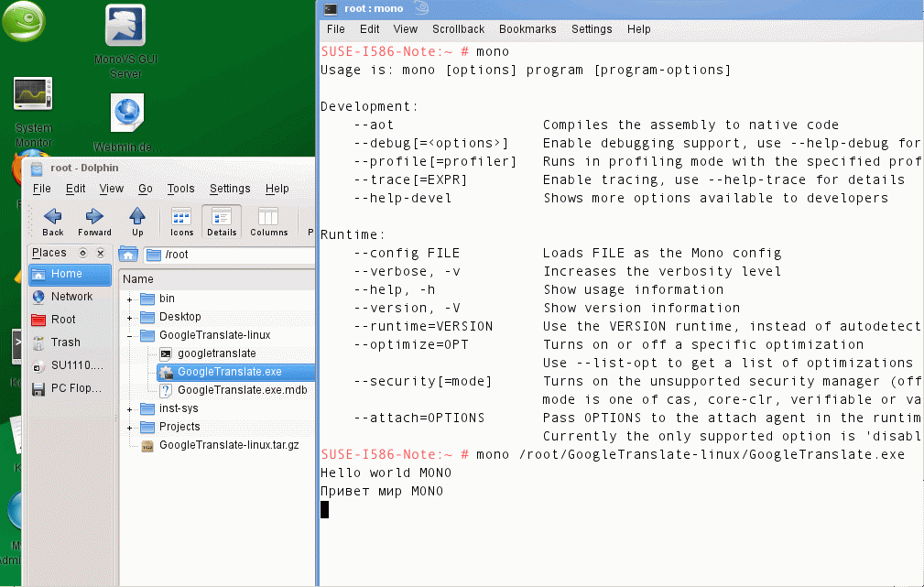Click the 'Привет мир MONO' output line
Image resolution: width=924 pixels, height=587 pixels.
coord(382,492)
